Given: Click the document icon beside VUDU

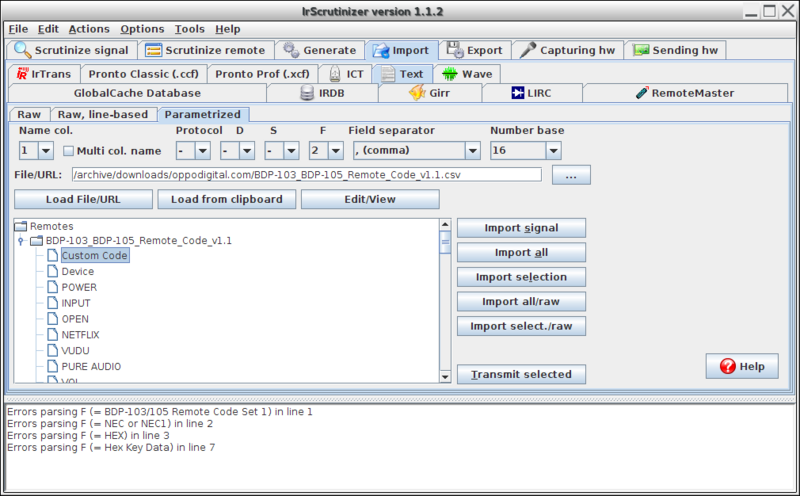Looking at the screenshot, I should click(53, 350).
